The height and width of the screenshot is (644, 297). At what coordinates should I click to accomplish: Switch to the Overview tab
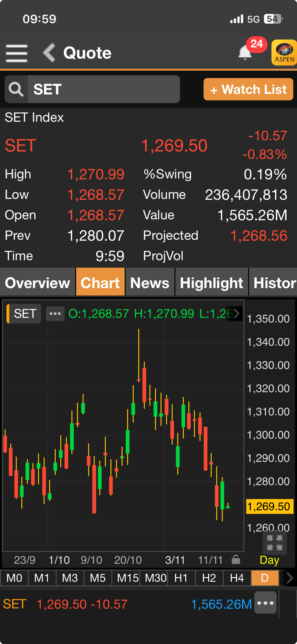(37, 283)
